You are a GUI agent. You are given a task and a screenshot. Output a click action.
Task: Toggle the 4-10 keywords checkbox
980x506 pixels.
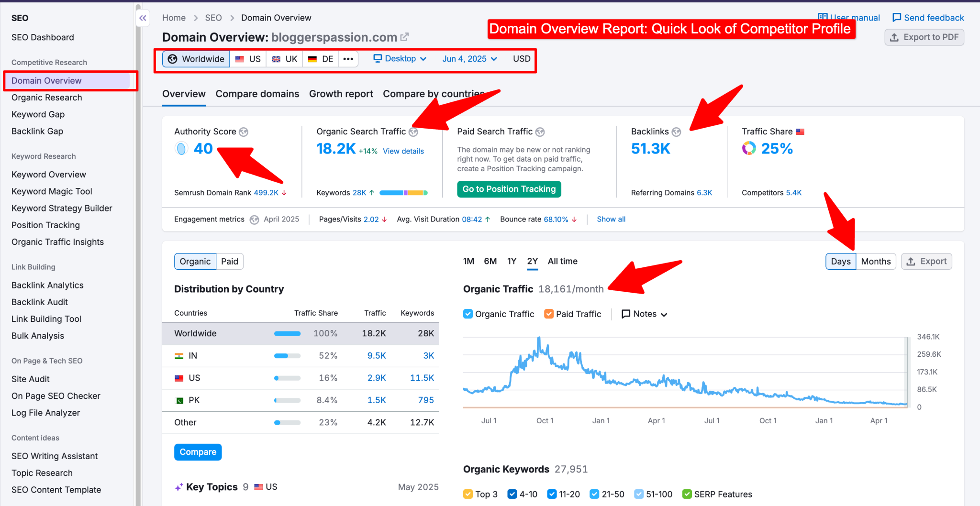pos(512,494)
